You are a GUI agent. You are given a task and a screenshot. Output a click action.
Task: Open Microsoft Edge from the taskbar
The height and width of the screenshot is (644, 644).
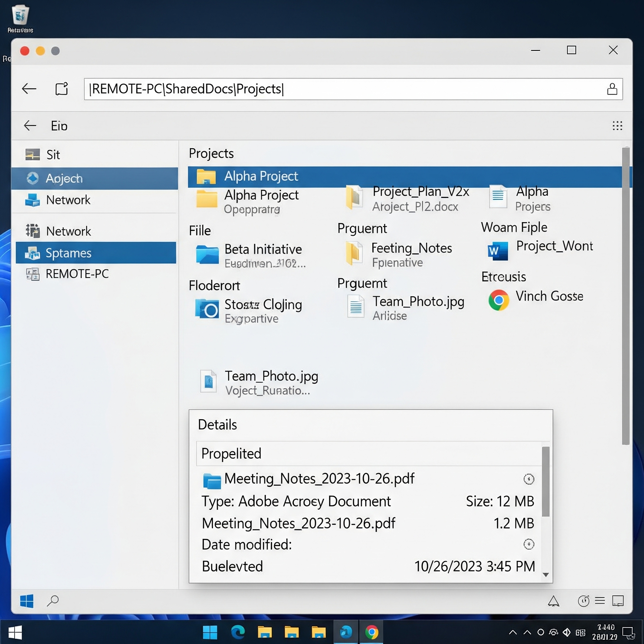click(238, 632)
